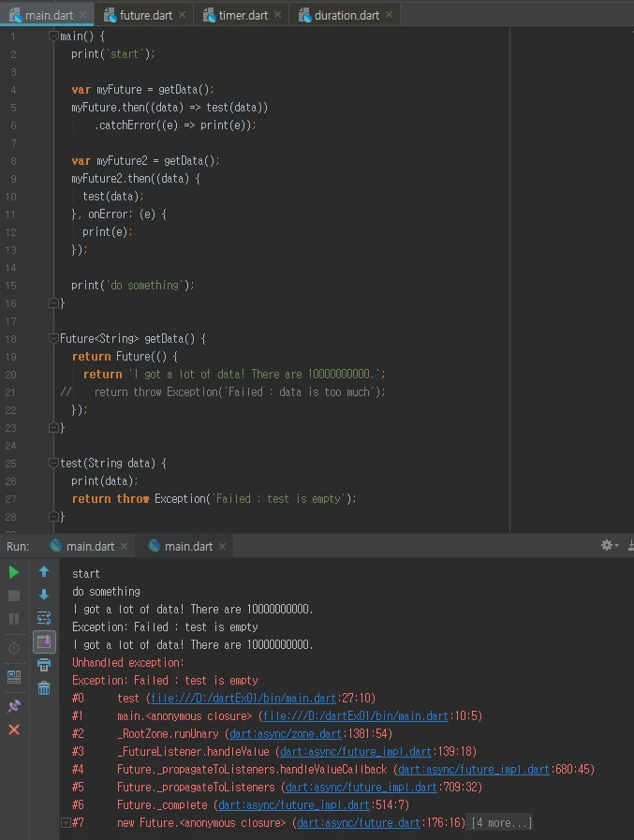
Task: Click the fold end marker at line 28
Action: (x=53, y=516)
